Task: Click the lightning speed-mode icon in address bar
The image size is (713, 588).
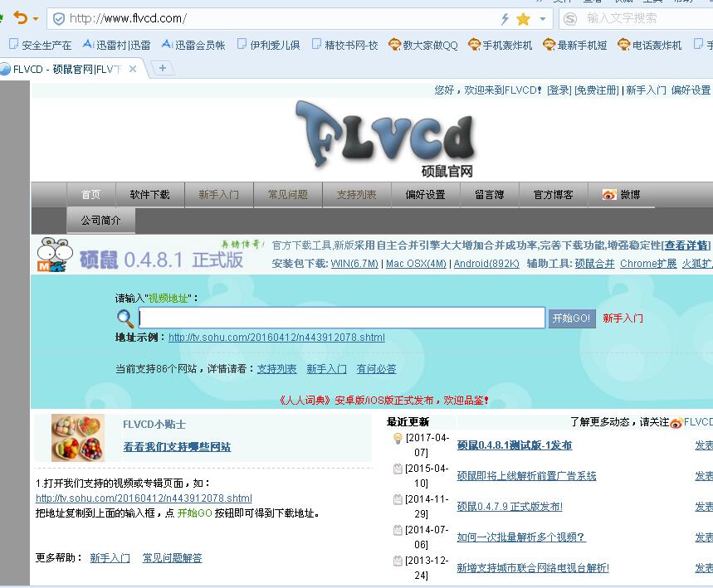Action: [x=505, y=18]
